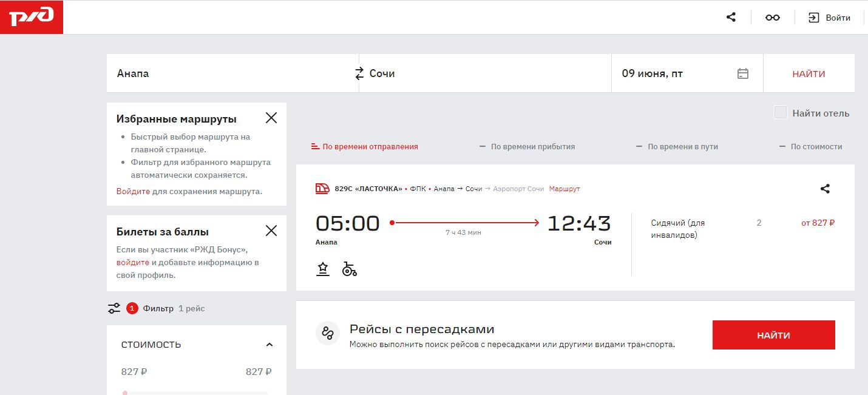This screenshot has height=395, width=868.
Task: Open the Фильтр settings icon
Action: click(x=114, y=308)
